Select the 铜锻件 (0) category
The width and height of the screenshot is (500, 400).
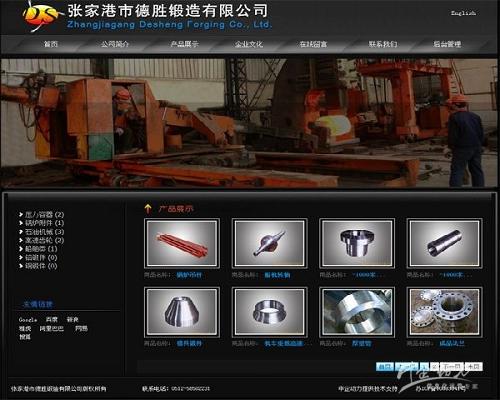(x=41, y=266)
